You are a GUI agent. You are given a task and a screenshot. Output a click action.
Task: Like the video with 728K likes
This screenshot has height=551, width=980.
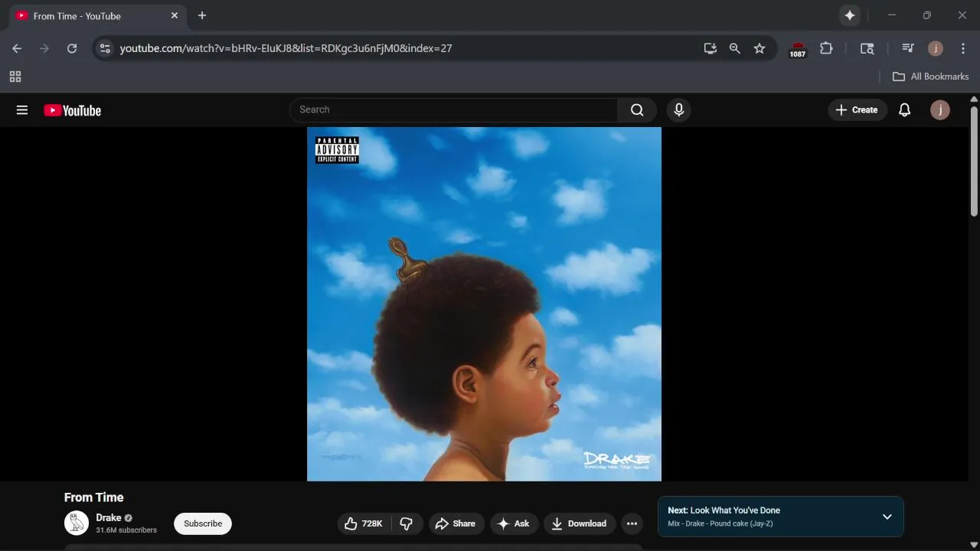coord(364,523)
